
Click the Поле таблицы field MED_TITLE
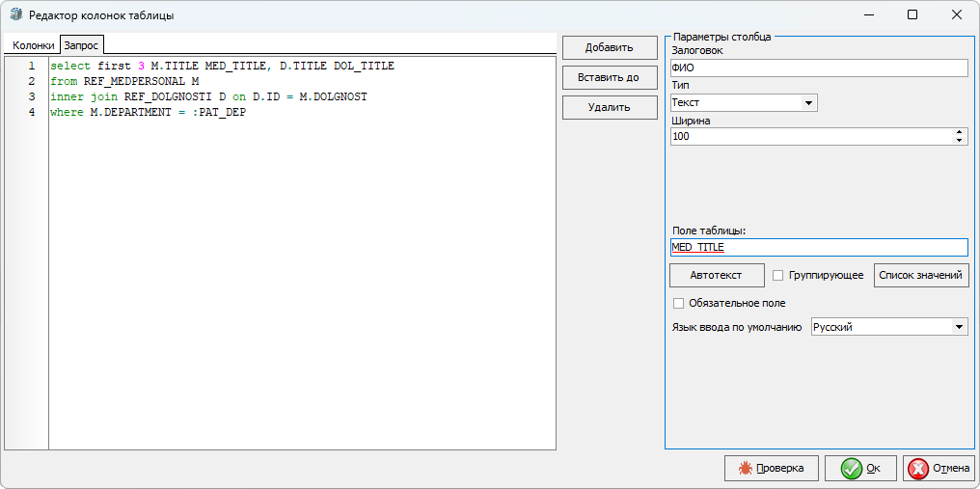[818, 247]
